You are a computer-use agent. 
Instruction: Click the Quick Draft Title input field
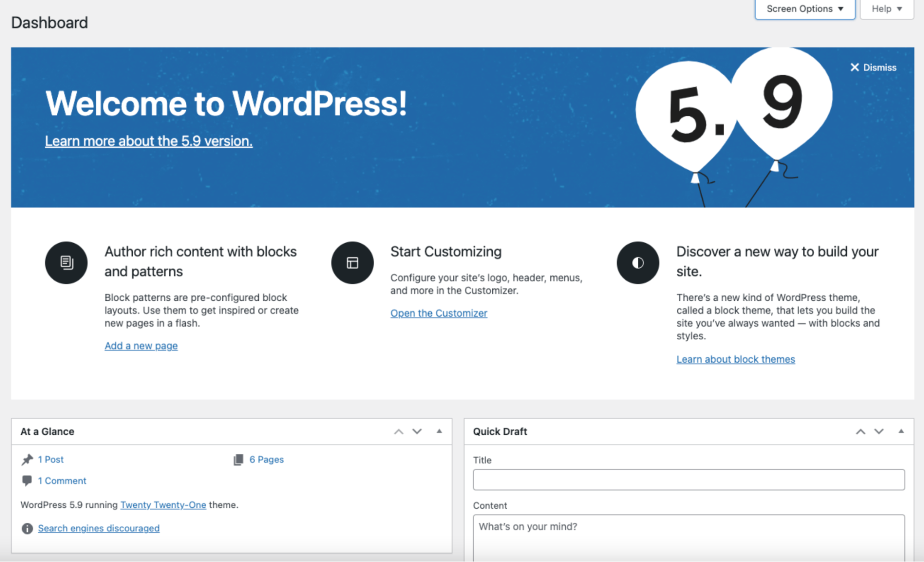688,480
